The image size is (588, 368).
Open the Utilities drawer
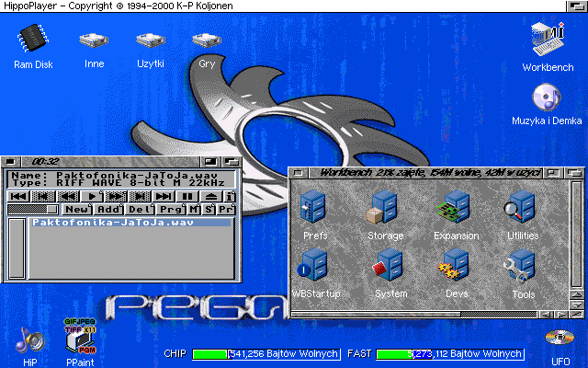(x=519, y=206)
